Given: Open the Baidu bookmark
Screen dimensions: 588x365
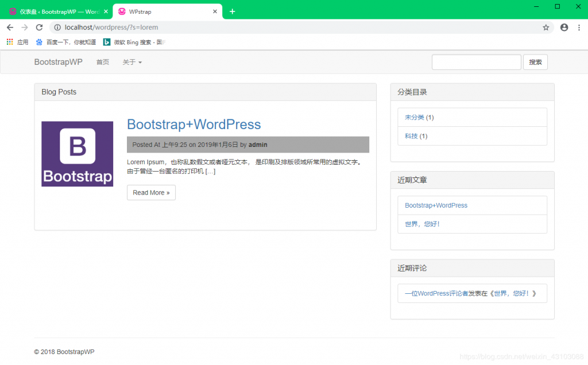Looking at the screenshot, I should (x=66, y=42).
